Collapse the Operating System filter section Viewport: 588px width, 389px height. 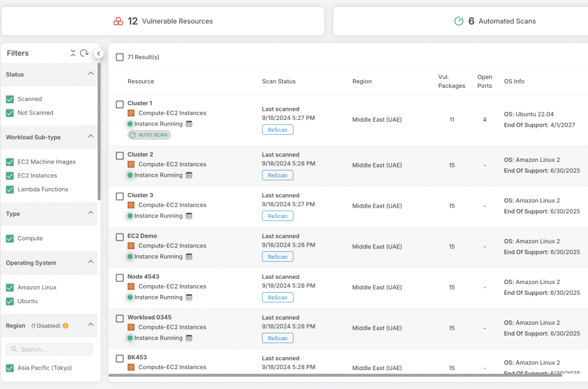(x=90, y=262)
